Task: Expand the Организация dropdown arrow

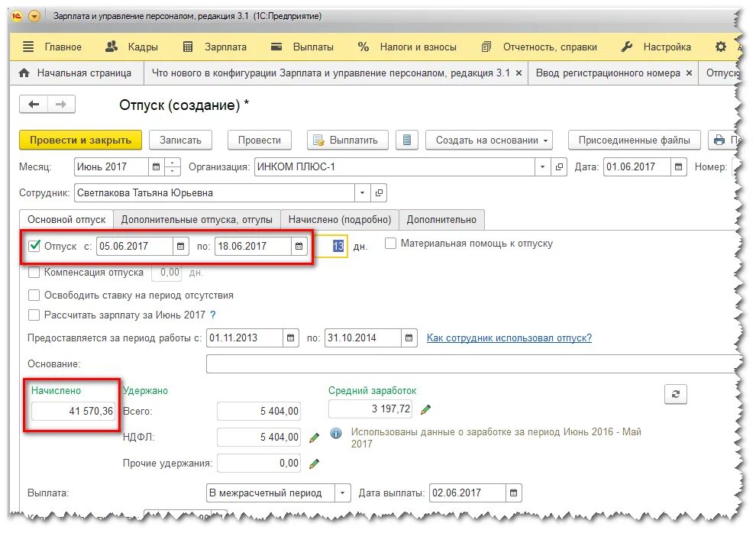Action: [542, 166]
